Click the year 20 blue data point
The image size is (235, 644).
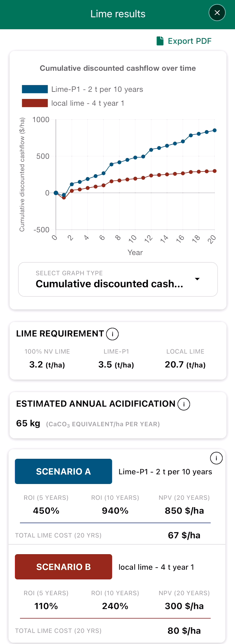click(214, 130)
